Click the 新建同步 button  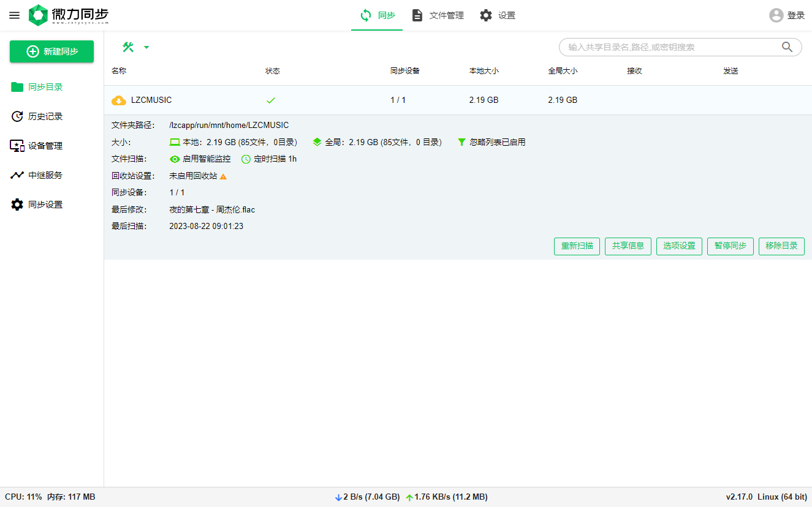click(51, 51)
